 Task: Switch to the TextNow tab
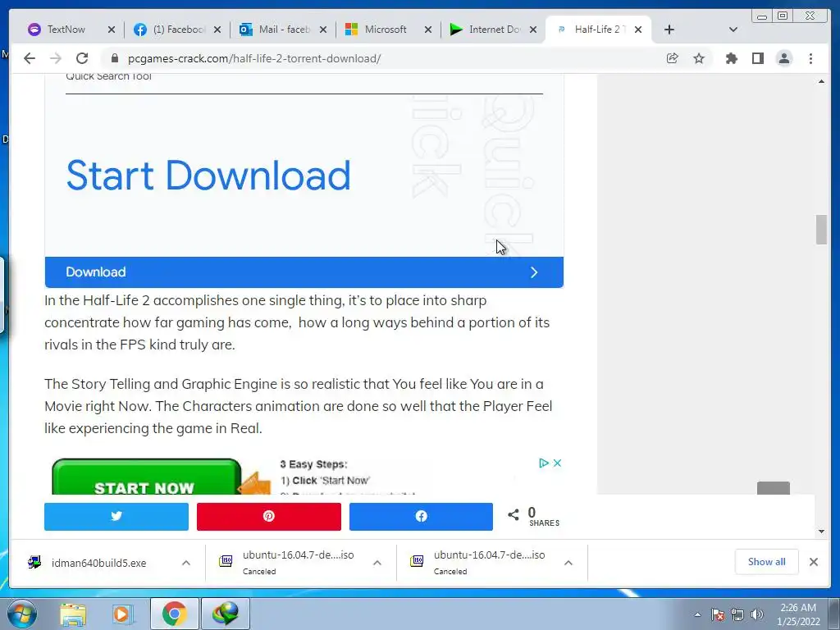tap(66, 30)
